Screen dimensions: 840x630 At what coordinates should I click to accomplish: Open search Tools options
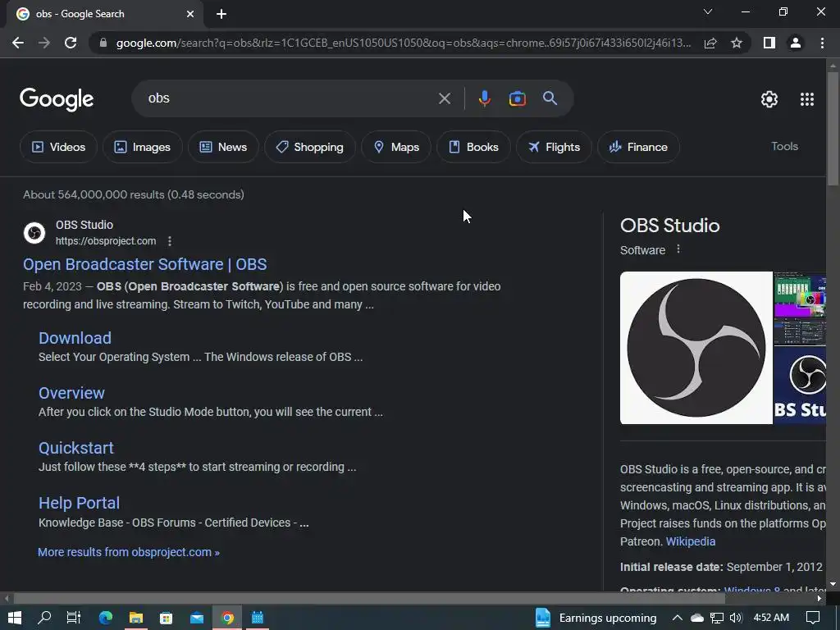[x=784, y=146]
